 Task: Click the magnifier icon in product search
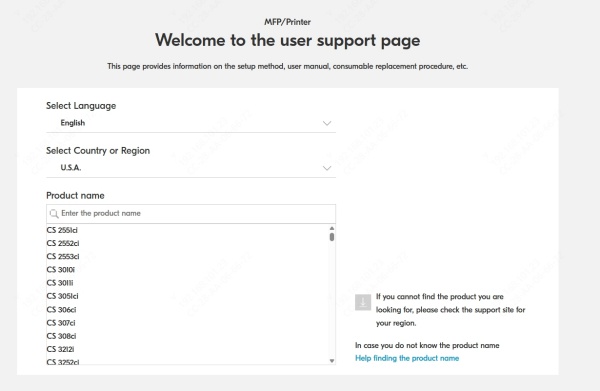[x=54, y=213]
